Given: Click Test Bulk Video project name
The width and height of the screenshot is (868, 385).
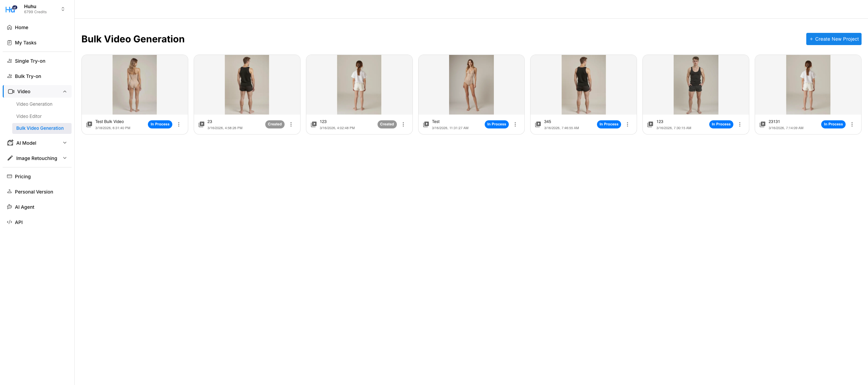Looking at the screenshot, I should pos(110,122).
